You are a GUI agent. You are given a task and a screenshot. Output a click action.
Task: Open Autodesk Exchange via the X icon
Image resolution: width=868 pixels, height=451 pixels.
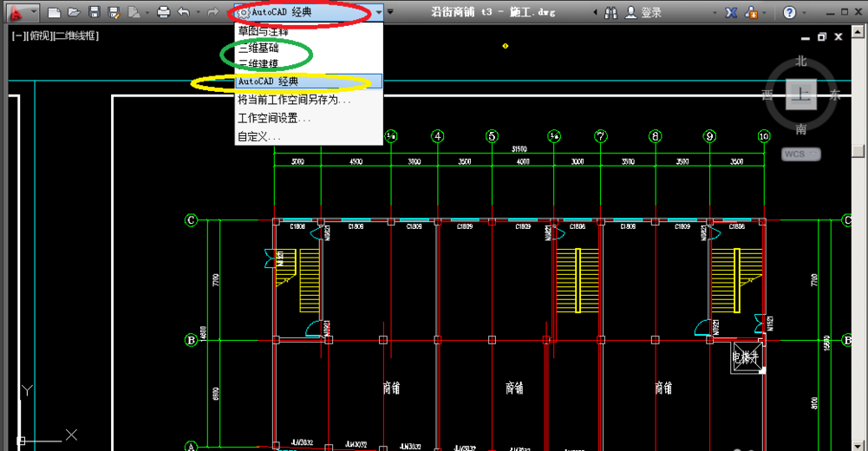(731, 12)
